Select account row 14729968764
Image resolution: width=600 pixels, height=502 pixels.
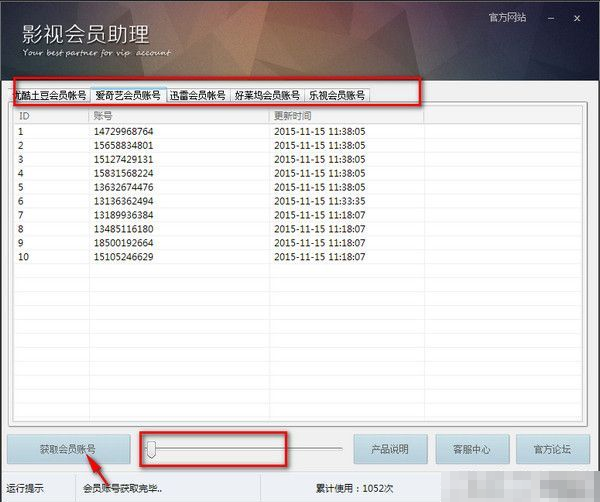(123, 131)
